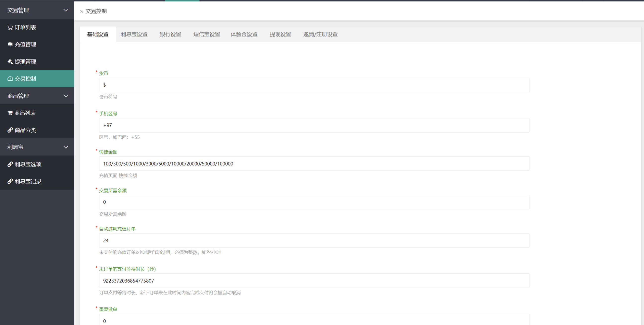This screenshot has width=644, height=325.
Task: Click the 货币 symbol input field
Action: (314, 85)
